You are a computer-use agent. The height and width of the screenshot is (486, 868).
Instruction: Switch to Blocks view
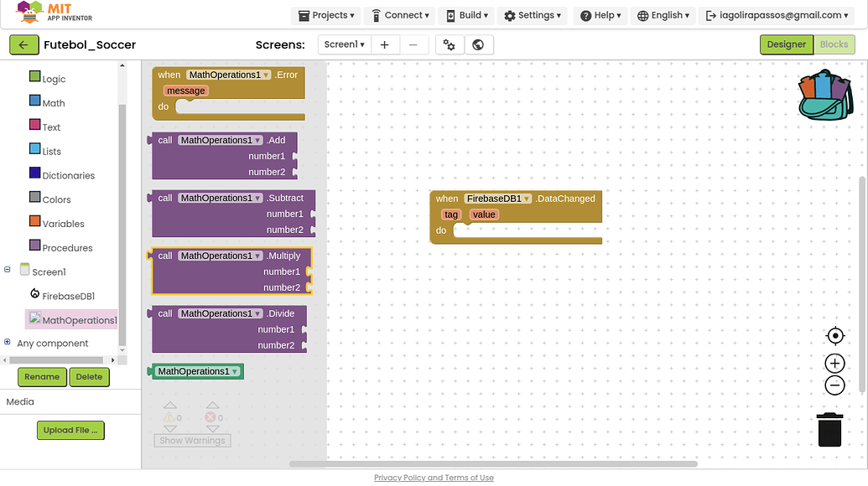click(834, 45)
